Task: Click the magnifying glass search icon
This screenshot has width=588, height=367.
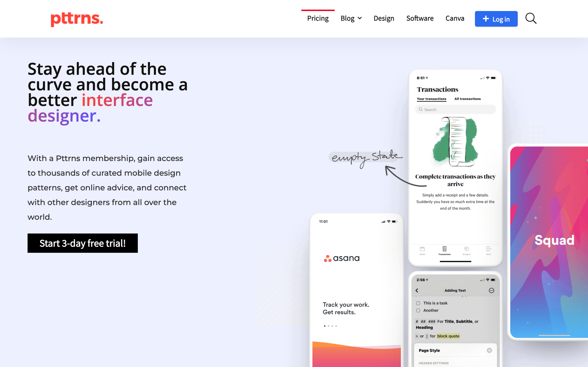Action: 531,18
